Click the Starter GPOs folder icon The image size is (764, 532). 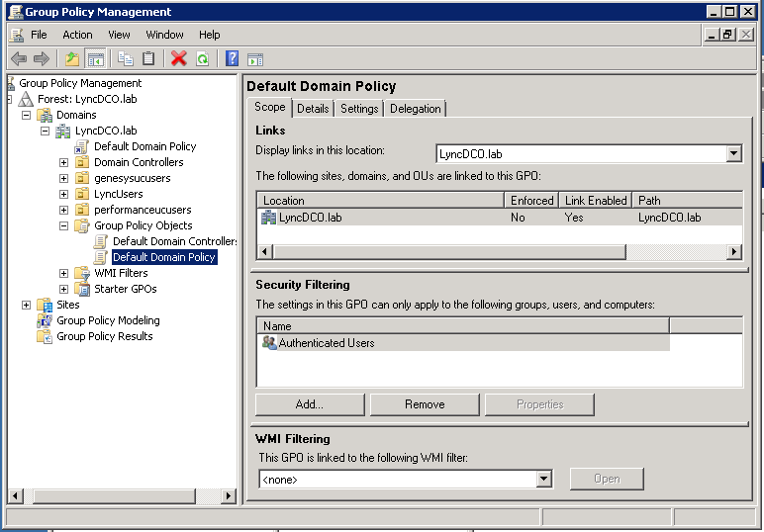[82, 289]
